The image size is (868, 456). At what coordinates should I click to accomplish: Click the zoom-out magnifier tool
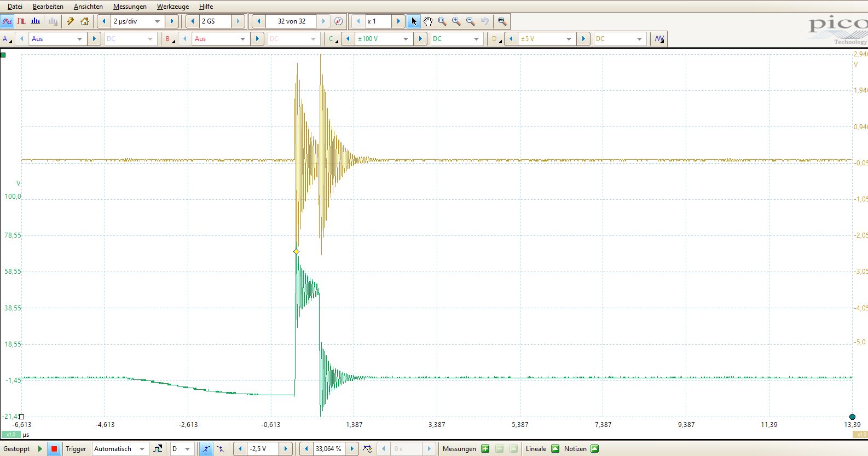click(470, 21)
